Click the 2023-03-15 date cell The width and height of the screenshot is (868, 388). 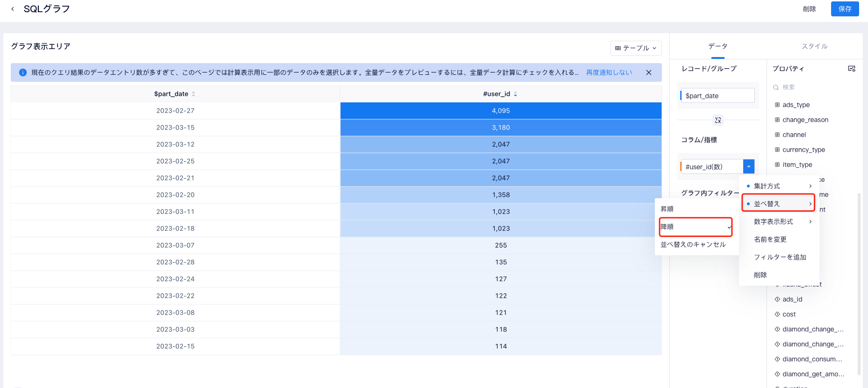(175, 128)
